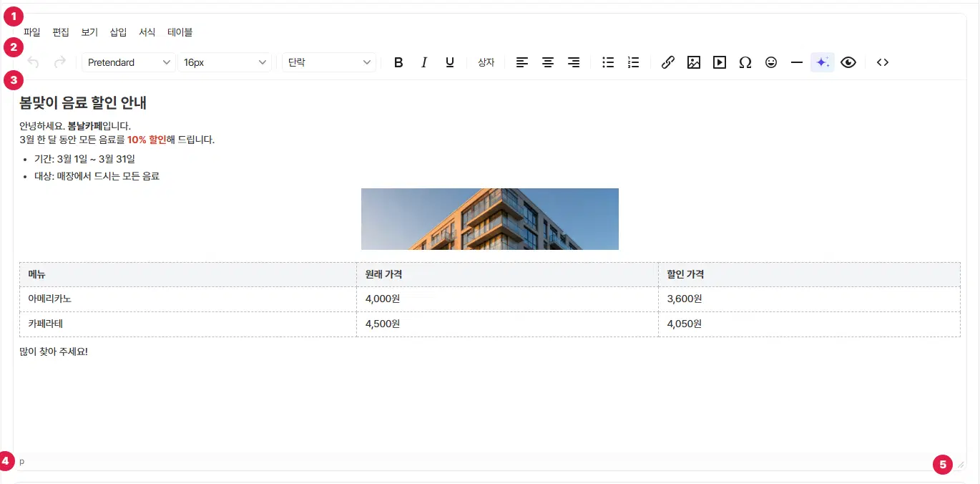
Task: Insert a hyperlink with the link icon
Action: pos(668,62)
